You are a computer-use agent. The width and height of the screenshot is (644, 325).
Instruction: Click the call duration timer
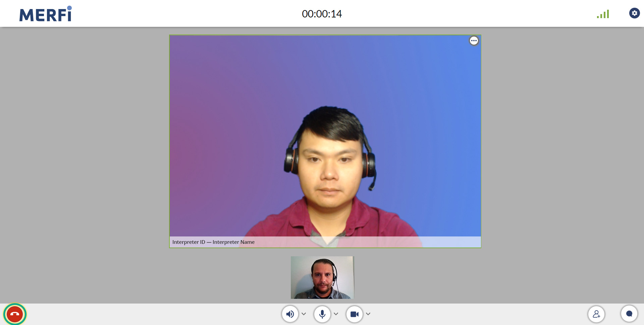(322, 14)
